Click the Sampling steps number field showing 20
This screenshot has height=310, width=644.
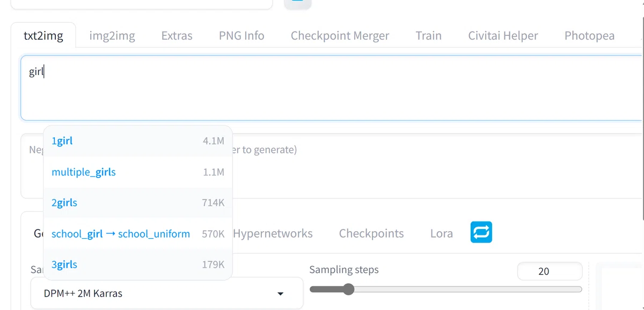550,271
